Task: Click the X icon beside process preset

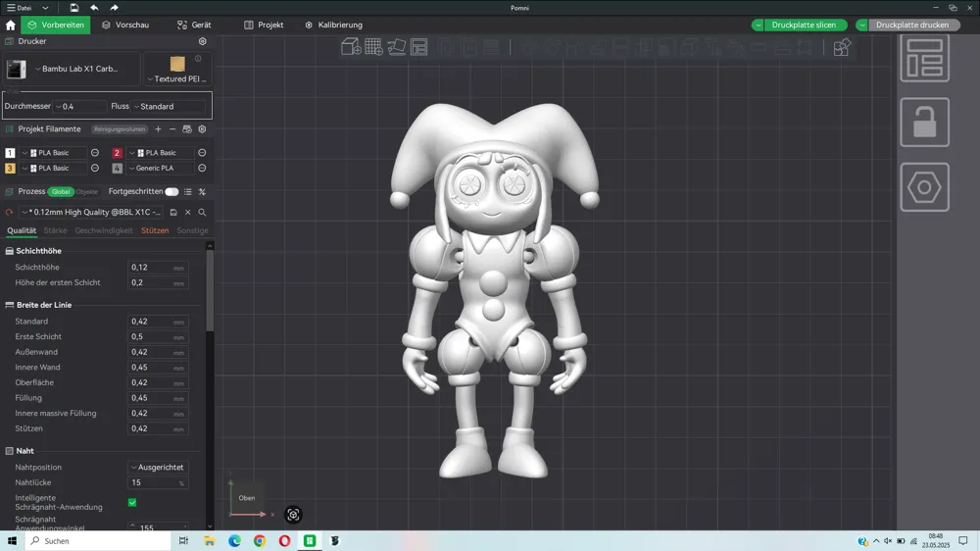Action: coord(187,212)
